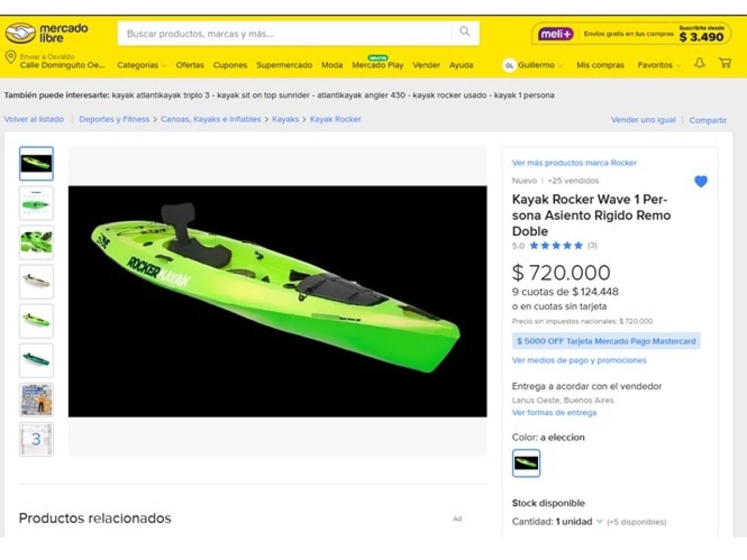747x560 pixels.
Task: Click the delivery location pin icon
Action: click(11, 57)
